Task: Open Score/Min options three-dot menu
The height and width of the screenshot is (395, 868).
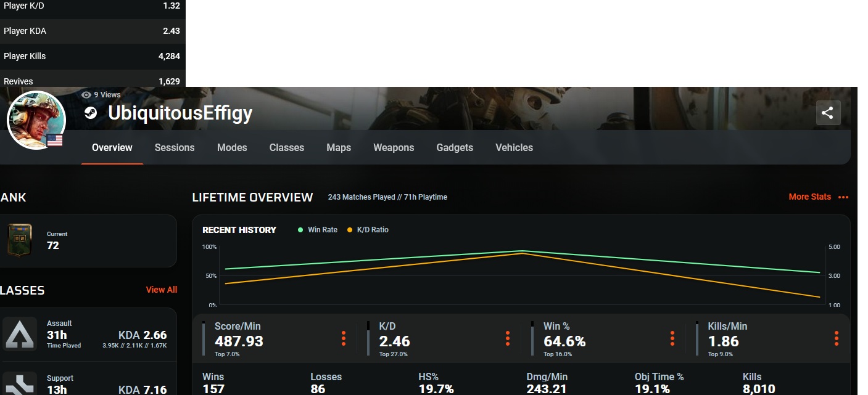Action: [344, 338]
